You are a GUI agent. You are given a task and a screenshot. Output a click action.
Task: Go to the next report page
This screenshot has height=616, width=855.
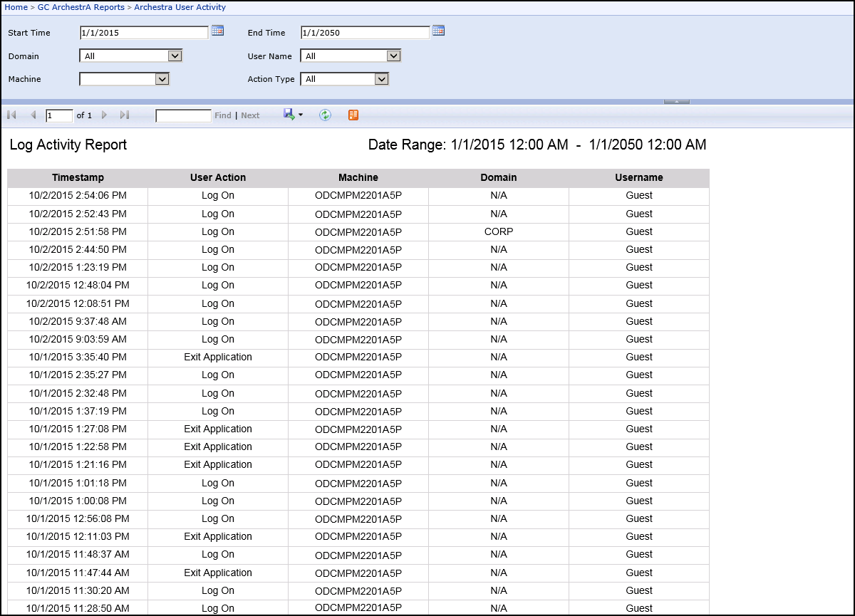coord(104,115)
